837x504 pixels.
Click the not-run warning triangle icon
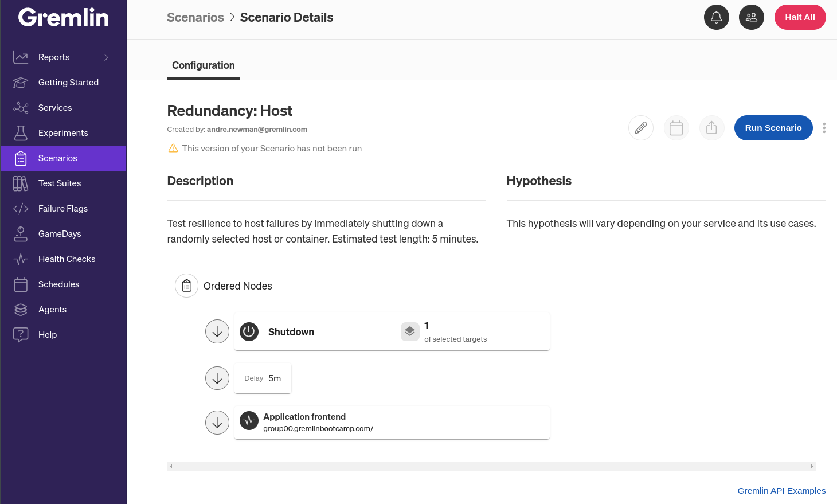click(x=173, y=148)
